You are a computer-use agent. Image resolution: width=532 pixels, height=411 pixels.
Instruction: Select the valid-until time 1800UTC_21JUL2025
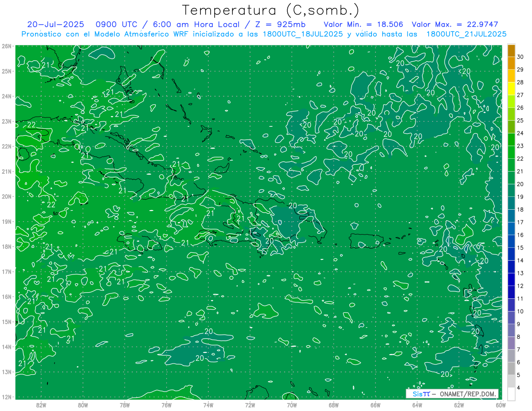466,34
